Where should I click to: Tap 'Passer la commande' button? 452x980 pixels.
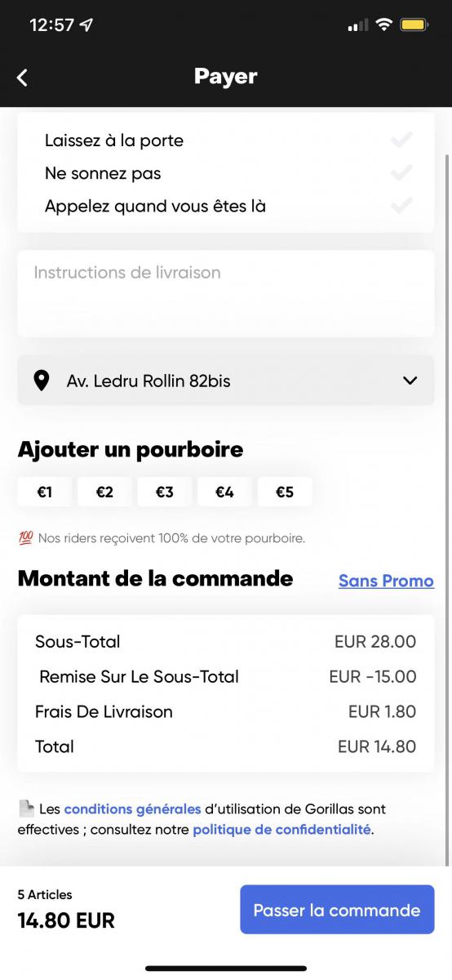click(337, 910)
